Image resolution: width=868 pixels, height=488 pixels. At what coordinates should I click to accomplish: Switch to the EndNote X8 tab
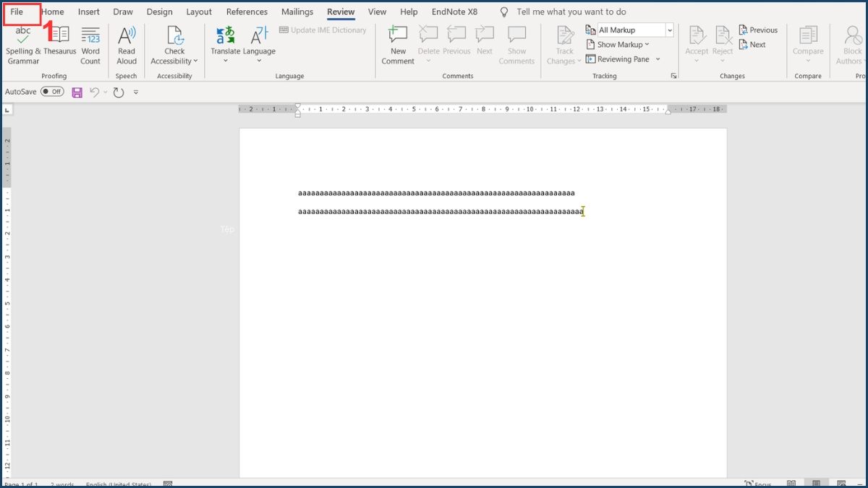[454, 12]
